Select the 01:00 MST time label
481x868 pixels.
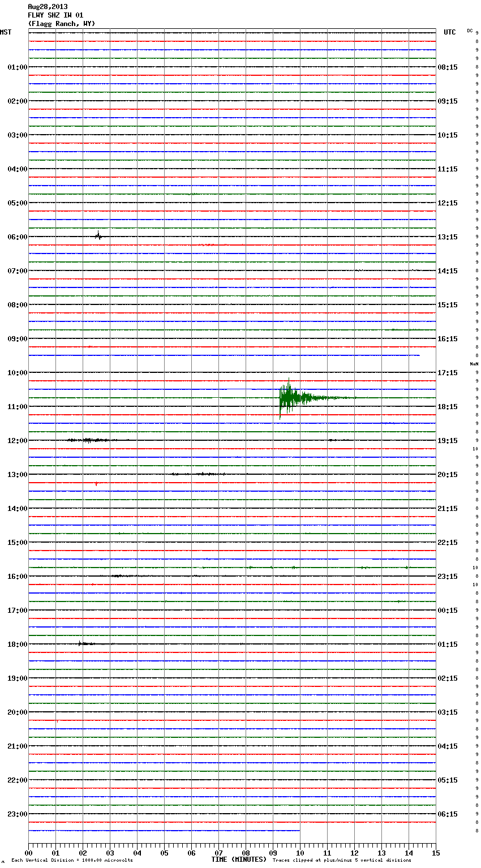(x=17, y=67)
